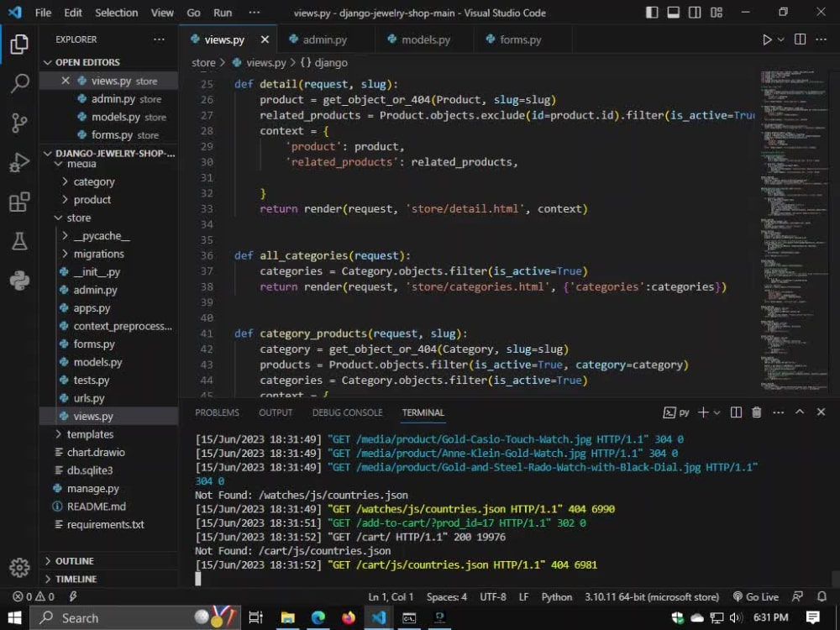Kill terminal with the trash icon
The image size is (840, 630).
point(757,412)
